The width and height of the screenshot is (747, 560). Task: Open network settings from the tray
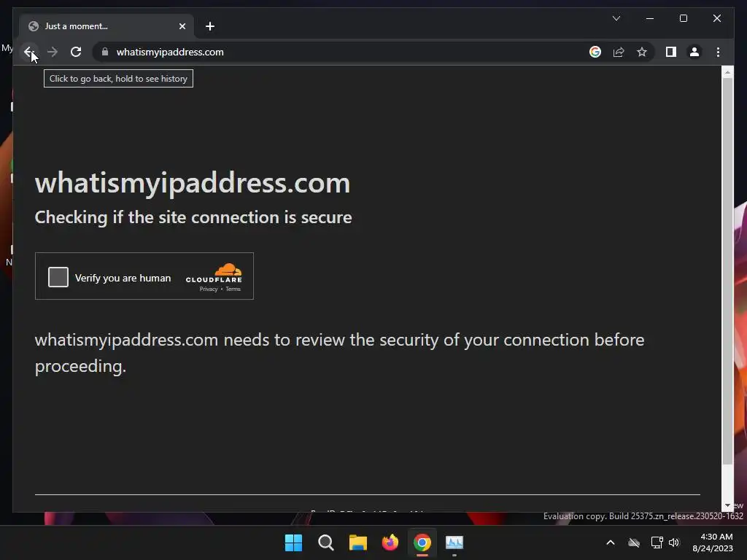[x=657, y=542]
